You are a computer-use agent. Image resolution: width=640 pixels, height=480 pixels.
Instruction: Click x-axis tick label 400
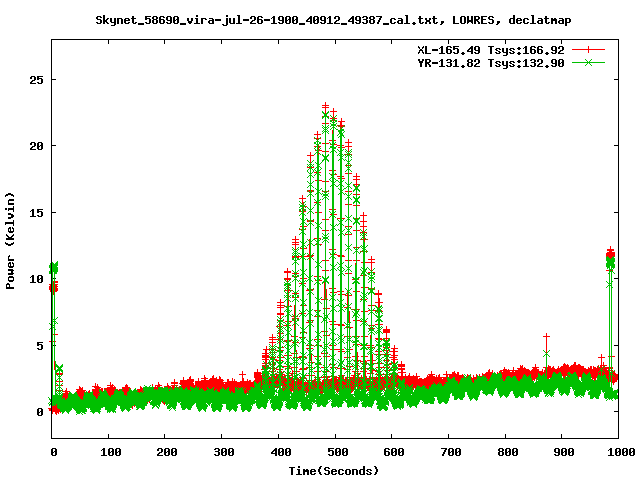[x=281, y=452]
